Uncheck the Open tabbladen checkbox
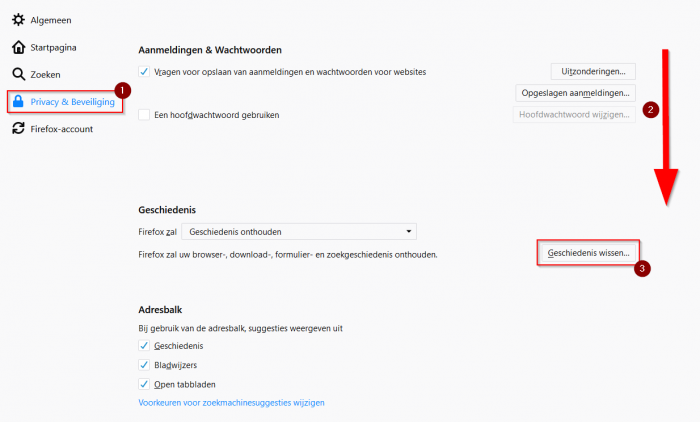 (x=144, y=384)
